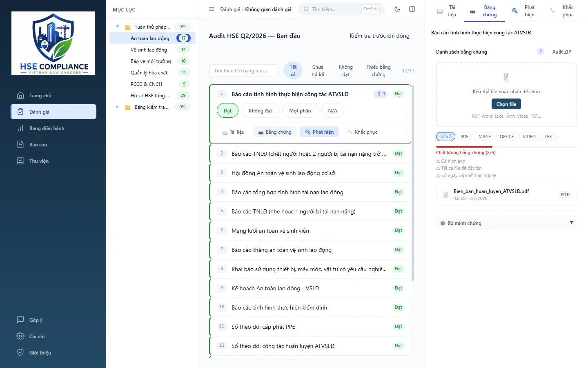The width and height of the screenshot is (588, 368).
Task: Click Xuất ZIP export button
Action: point(562,52)
